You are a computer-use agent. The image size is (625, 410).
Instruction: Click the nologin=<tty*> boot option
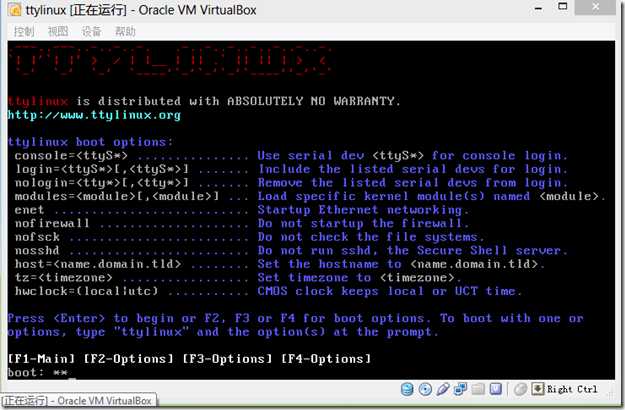pyautogui.click(x=102, y=183)
